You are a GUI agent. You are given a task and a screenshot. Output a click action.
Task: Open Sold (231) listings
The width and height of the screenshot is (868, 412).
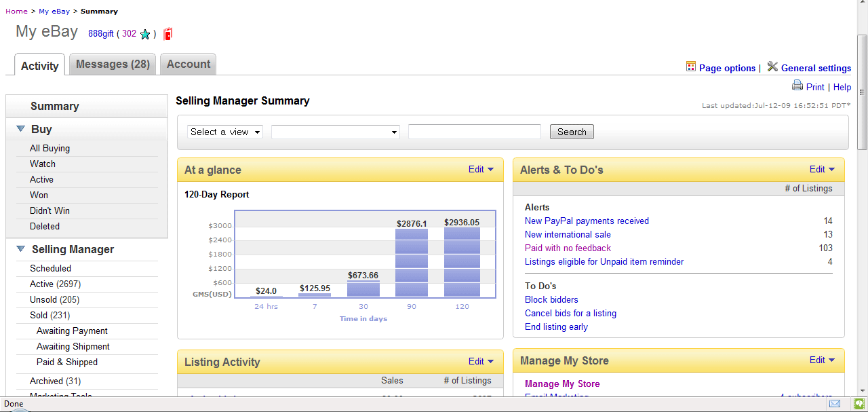pos(50,315)
